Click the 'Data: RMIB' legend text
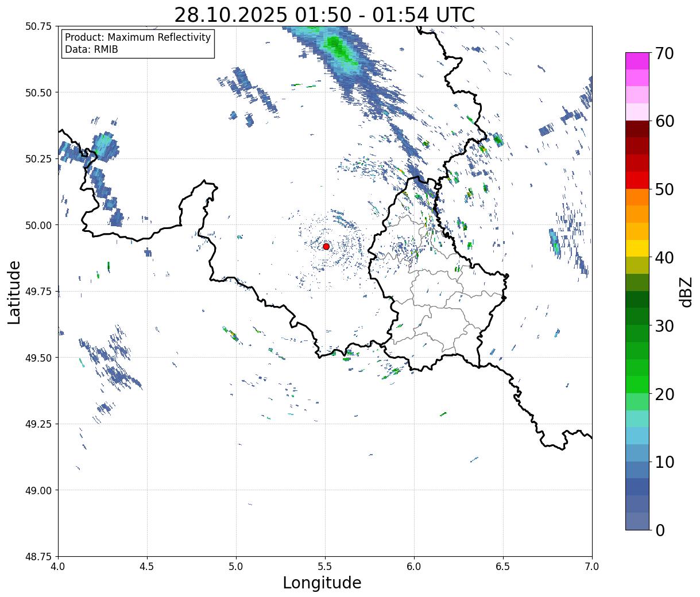Viewport: 700px width, 597px height. coord(91,50)
